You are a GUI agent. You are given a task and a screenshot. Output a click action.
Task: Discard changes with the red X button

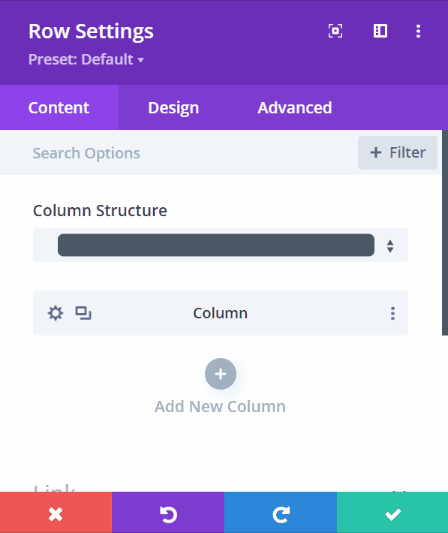56,513
